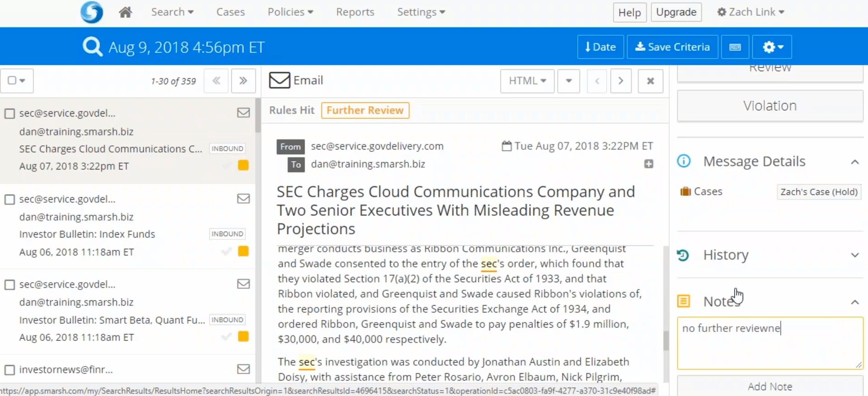868x396 pixels.
Task: Go to next page of results
Action: (243, 81)
